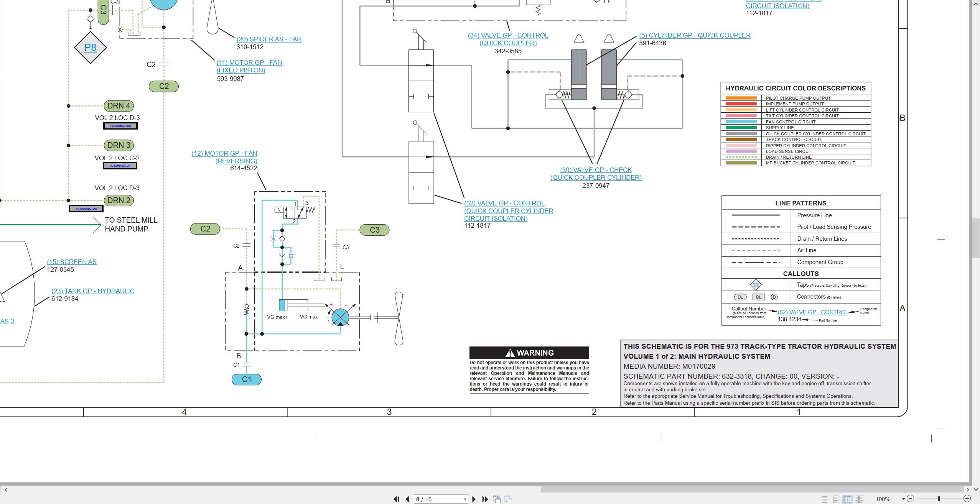Click the DRN 3 connector label
This screenshot has height=504, width=980.
pos(119,145)
